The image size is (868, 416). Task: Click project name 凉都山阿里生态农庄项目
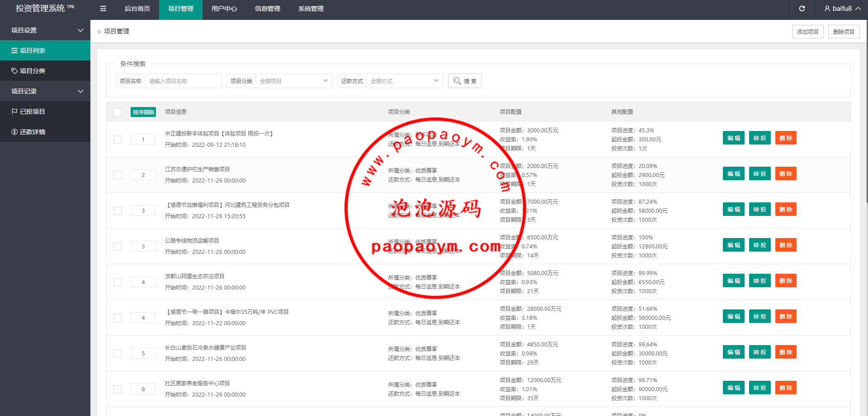[x=194, y=276]
